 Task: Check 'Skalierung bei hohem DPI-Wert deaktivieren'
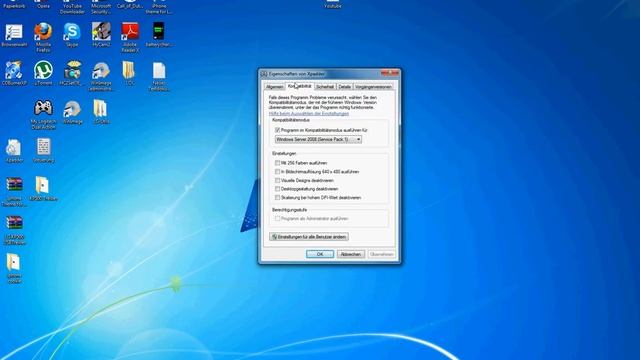coord(278,198)
